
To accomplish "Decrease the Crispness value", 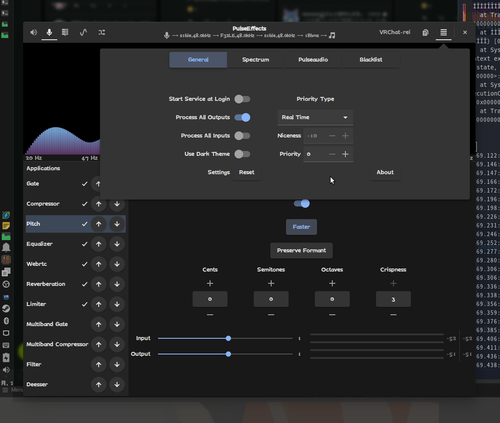I will coord(393,315).
